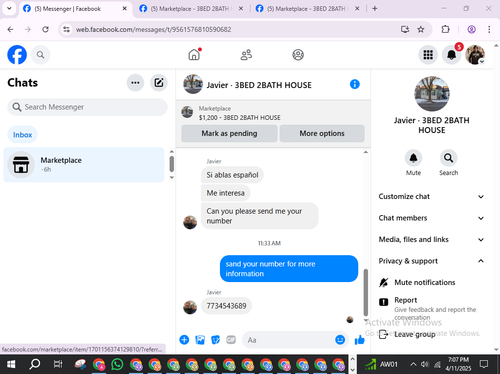Search in conversation with the magnifier icon

coord(448,158)
